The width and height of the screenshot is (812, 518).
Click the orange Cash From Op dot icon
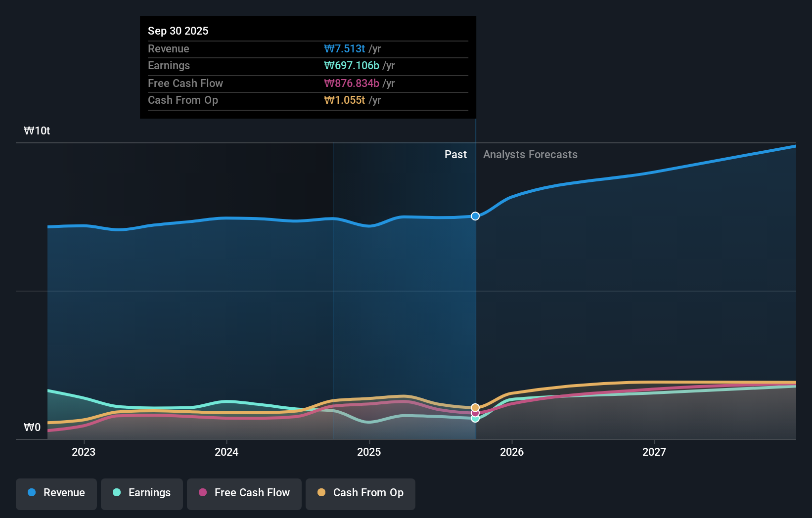click(321, 493)
